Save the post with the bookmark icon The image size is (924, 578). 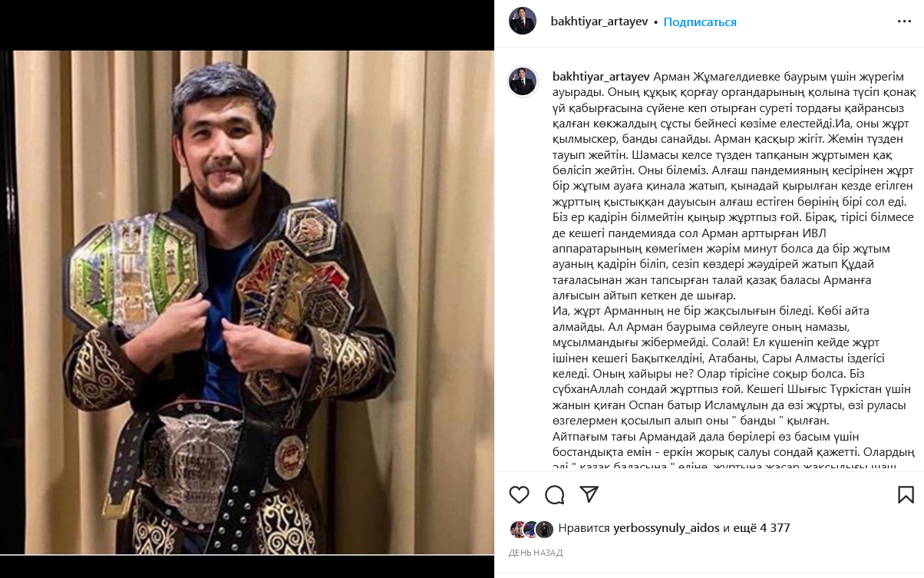(x=906, y=494)
